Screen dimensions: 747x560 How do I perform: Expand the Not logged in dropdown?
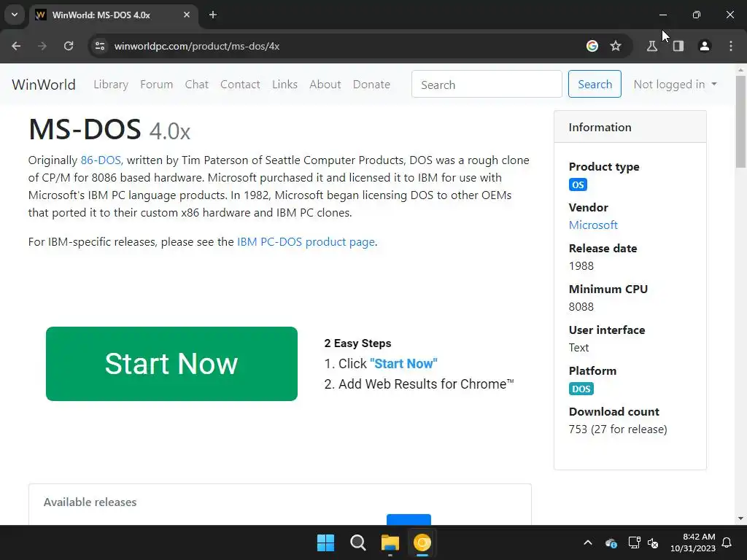(675, 85)
